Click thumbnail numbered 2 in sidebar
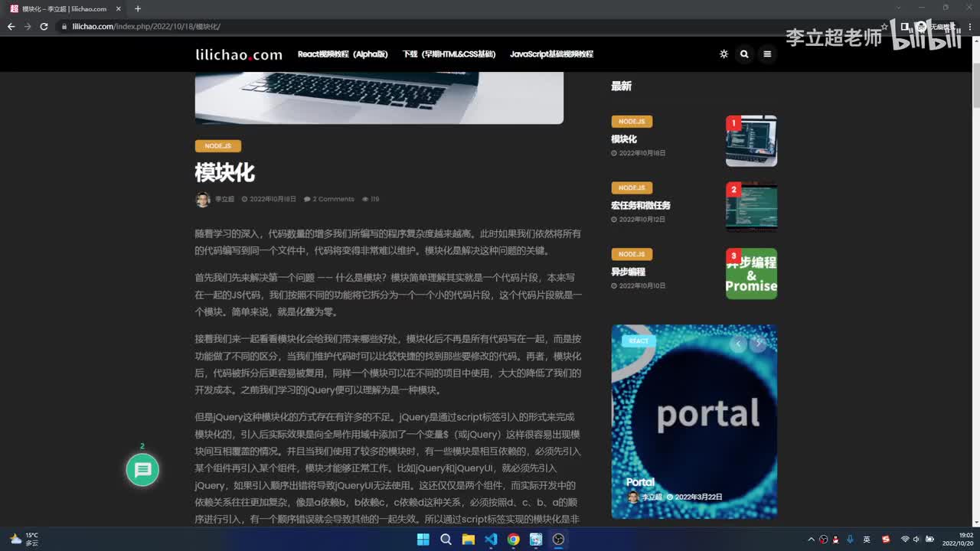This screenshot has width=980, height=551. (x=751, y=207)
